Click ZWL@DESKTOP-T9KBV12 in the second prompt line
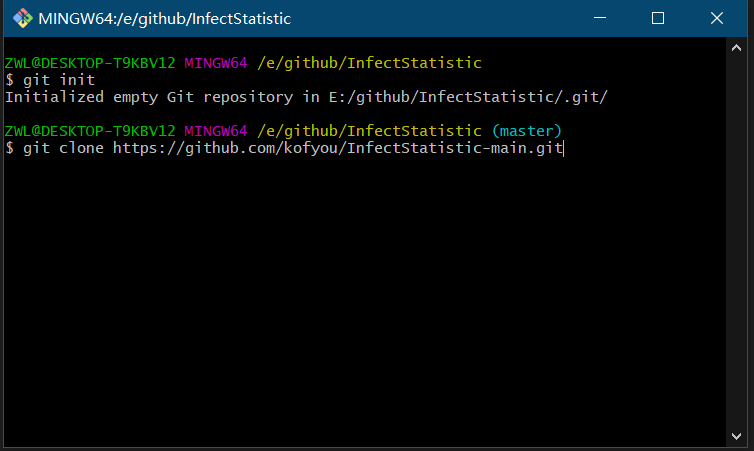 pyautogui.click(x=90, y=131)
